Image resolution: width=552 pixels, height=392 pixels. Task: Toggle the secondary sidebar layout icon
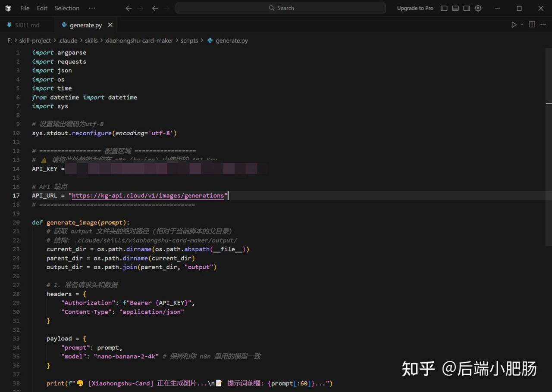coord(467,8)
